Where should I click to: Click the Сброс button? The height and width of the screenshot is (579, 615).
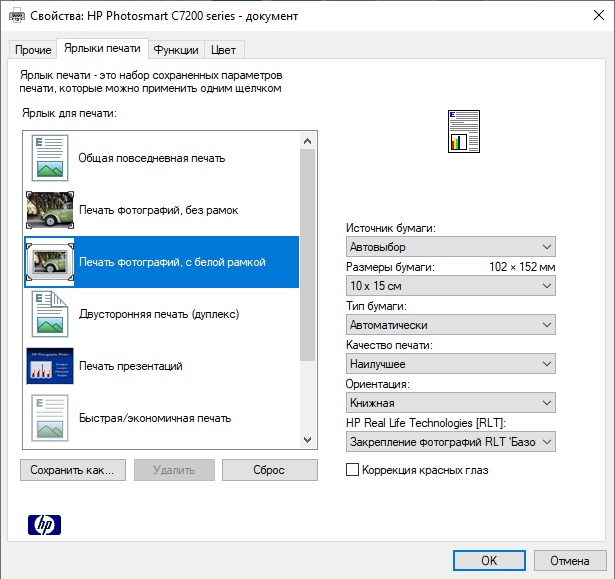(269, 470)
